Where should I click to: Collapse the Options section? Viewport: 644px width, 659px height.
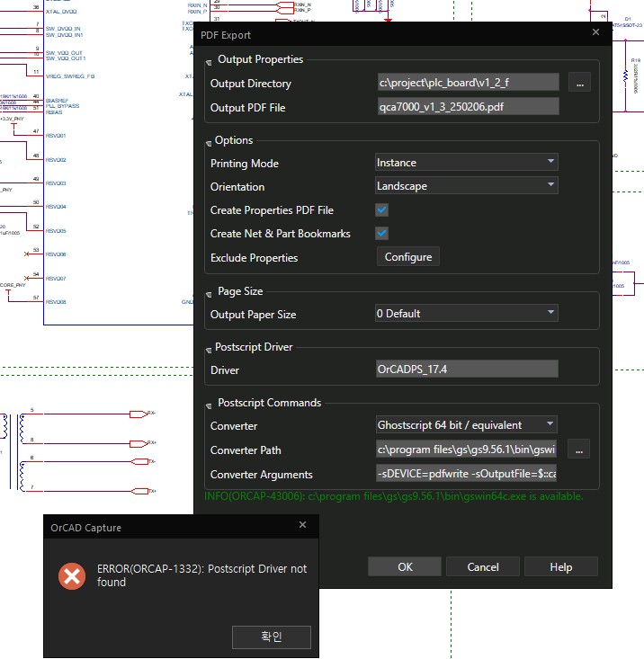209,144
